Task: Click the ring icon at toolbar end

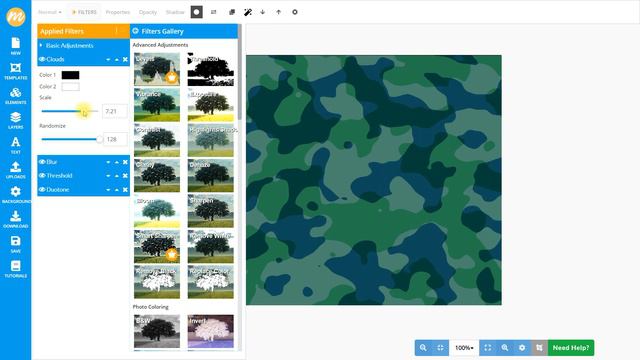Action: pyautogui.click(x=295, y=12)
